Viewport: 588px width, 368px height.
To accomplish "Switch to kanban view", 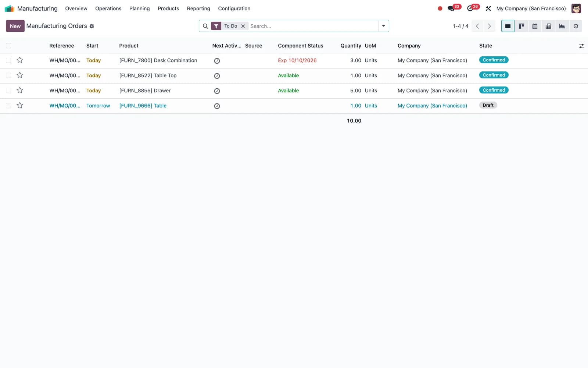I will (x=521, y=26).
